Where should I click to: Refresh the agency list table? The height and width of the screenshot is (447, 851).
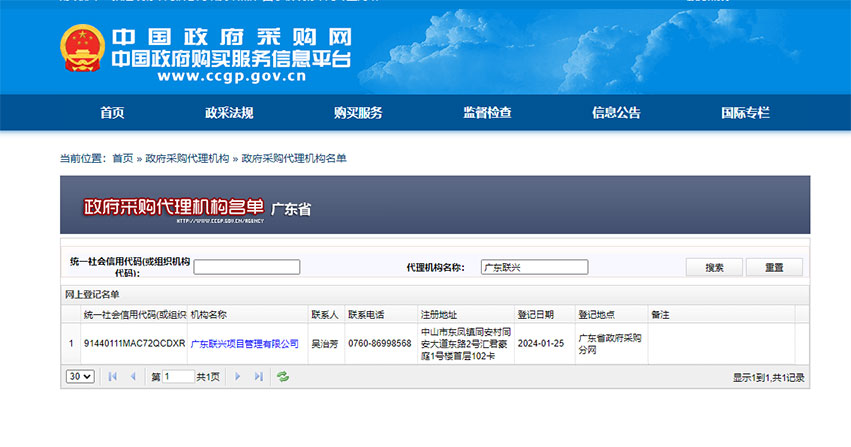pyautogui.click(x=283, y=377)
